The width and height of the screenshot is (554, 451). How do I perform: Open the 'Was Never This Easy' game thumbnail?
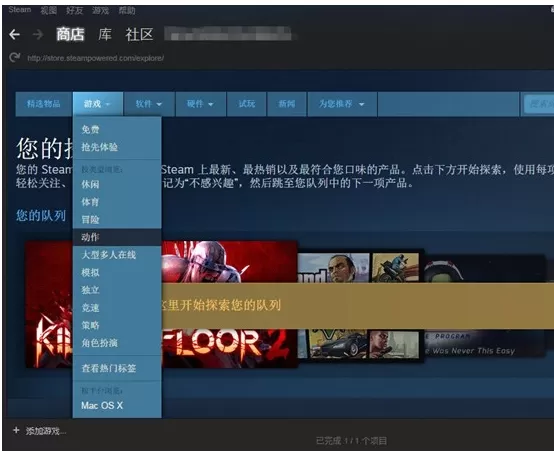[484, 343]
